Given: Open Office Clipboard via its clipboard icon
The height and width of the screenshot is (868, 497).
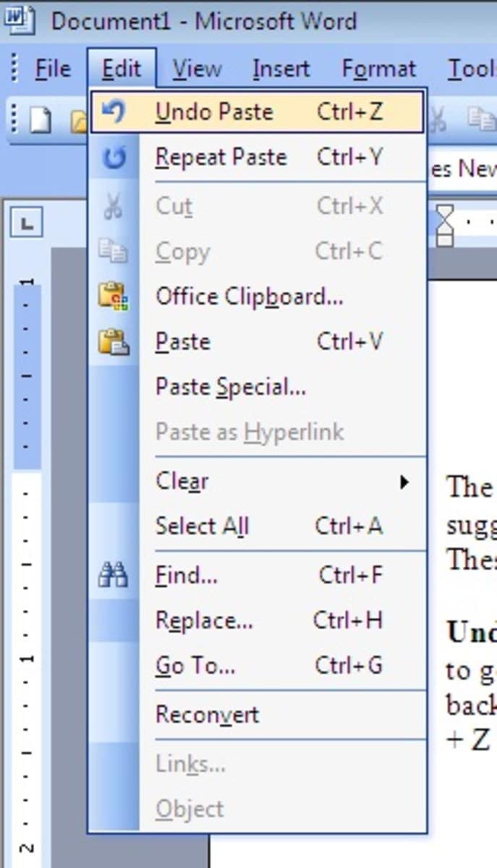Looking at the screenshot, I should [114, 295].
